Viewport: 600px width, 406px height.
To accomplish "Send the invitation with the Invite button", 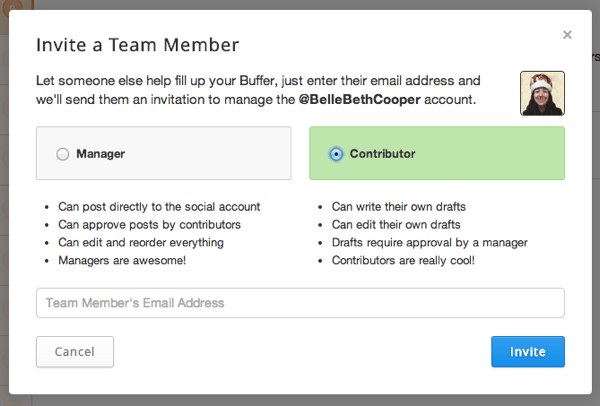I will click(x=527, y=352).
